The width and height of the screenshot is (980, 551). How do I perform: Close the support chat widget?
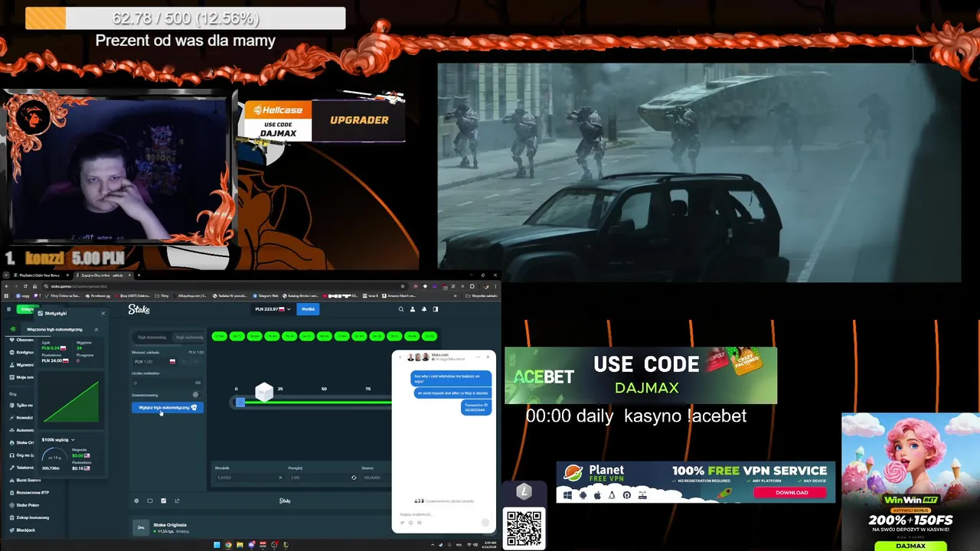tap(488, 357)
